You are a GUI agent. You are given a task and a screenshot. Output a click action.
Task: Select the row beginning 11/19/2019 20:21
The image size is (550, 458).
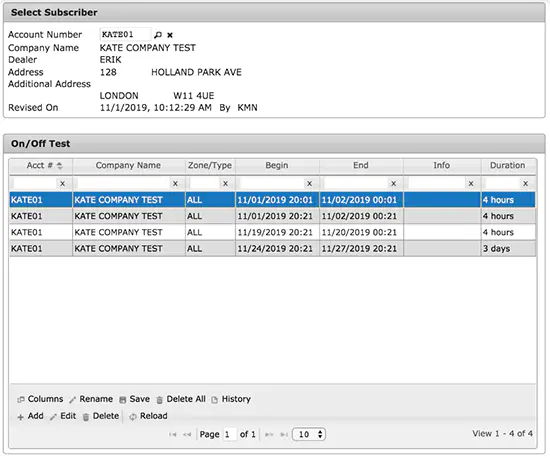273,232
